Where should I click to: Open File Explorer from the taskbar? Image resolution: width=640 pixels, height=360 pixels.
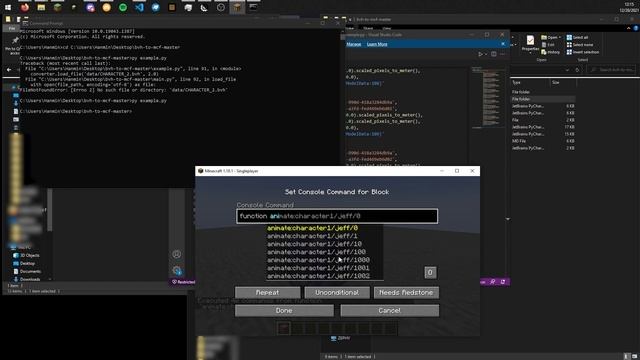point(41,7)
